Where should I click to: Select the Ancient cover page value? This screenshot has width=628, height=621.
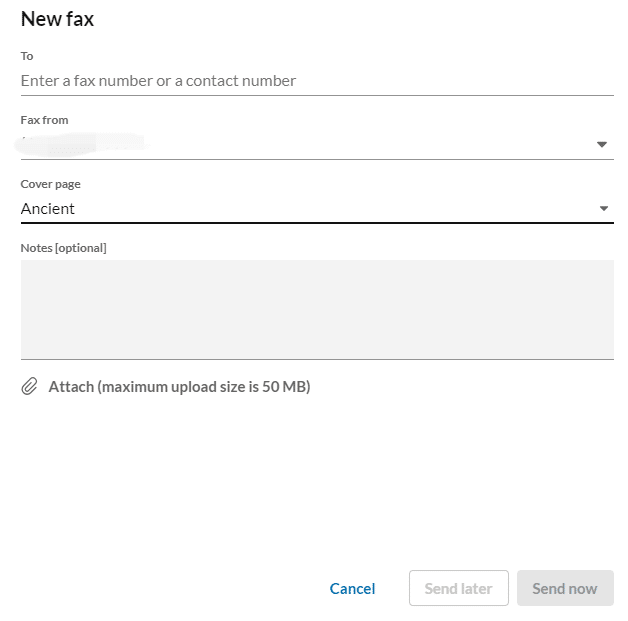tap(48, 209)
